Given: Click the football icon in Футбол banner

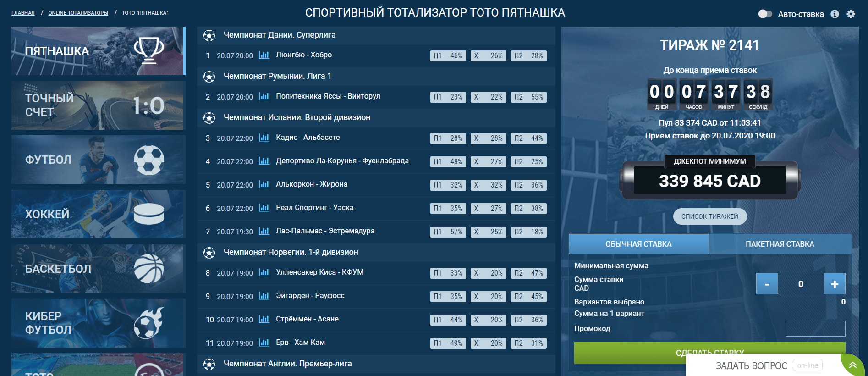Looking at the screenshot, I should [x=149, y=160].
